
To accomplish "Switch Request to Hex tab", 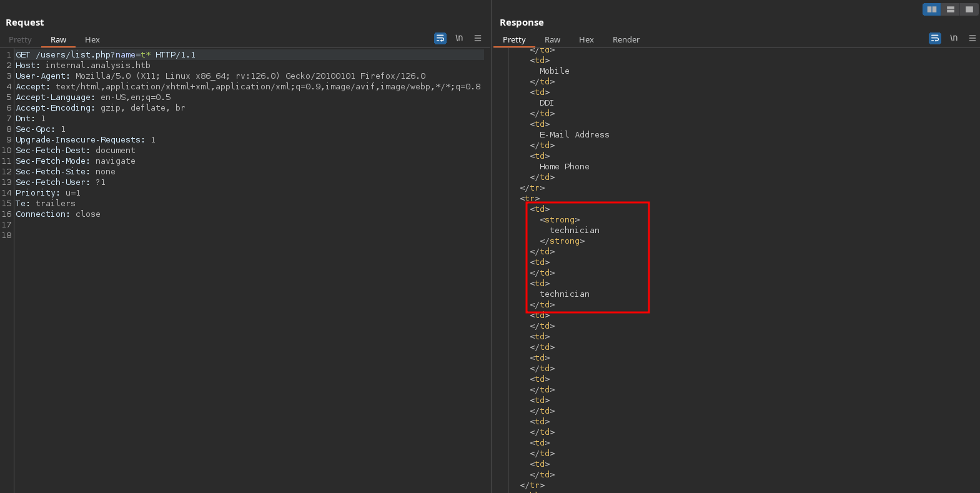I will click(92, 39).
